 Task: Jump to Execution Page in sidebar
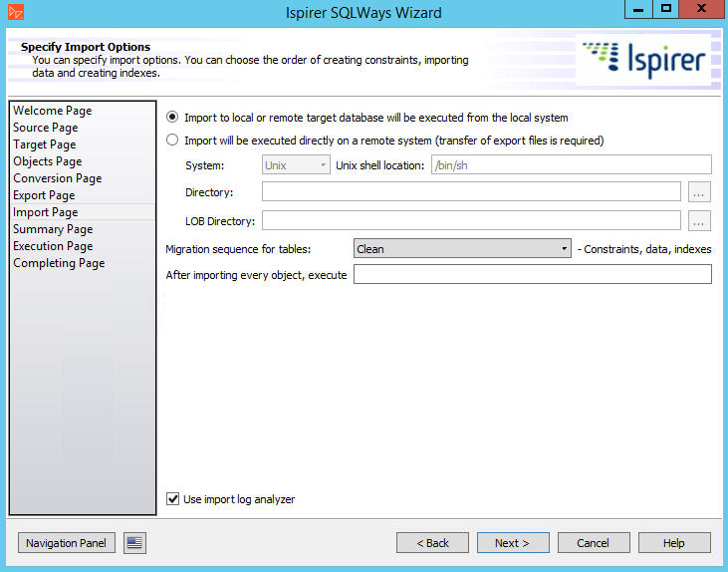(x=53, y=246)
